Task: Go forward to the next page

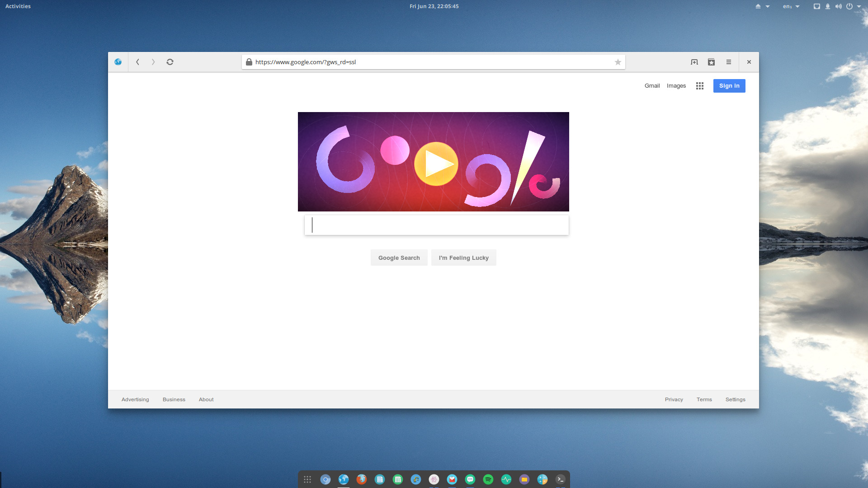Action: coord(153,62)
